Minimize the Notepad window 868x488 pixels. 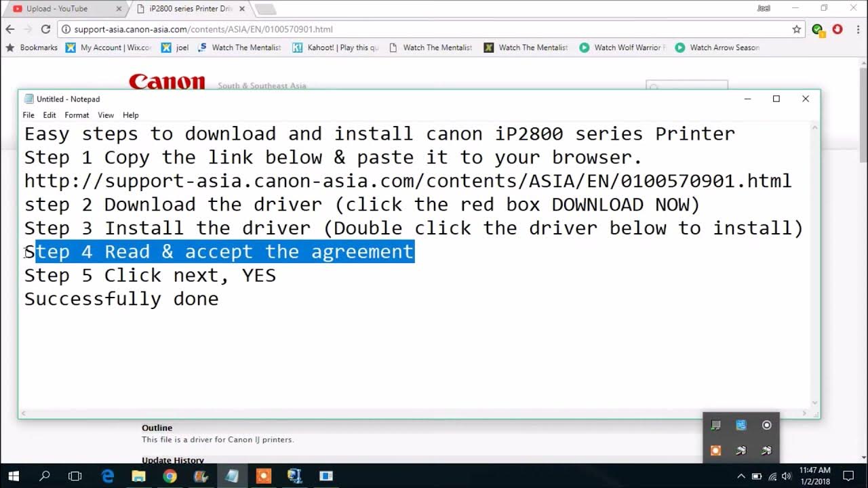[x=747, y=99]
